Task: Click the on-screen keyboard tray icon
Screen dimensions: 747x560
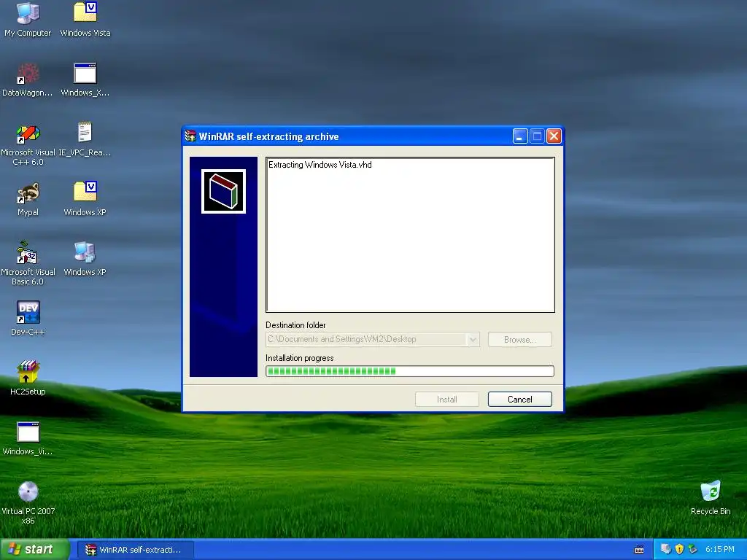Action: [639, 550]
